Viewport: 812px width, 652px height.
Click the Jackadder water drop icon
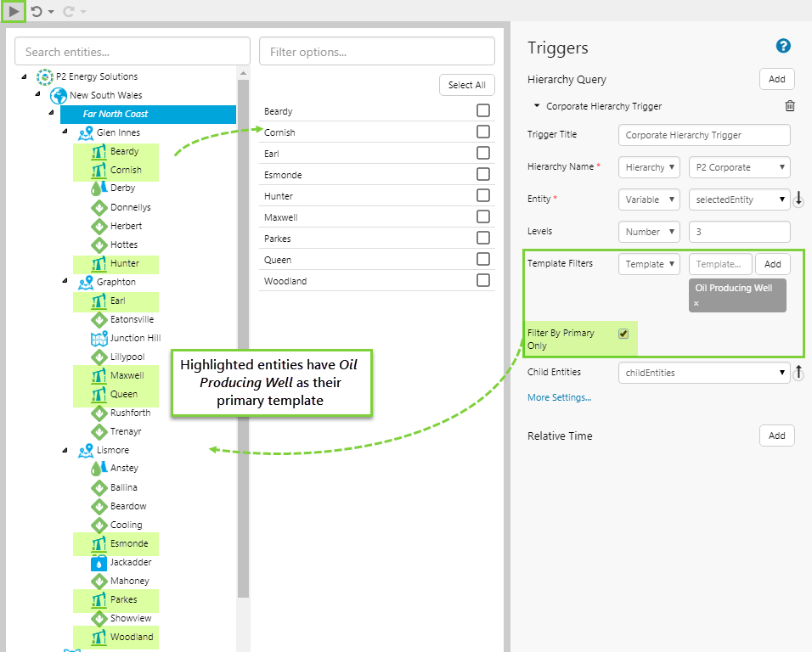click(99, 563)
